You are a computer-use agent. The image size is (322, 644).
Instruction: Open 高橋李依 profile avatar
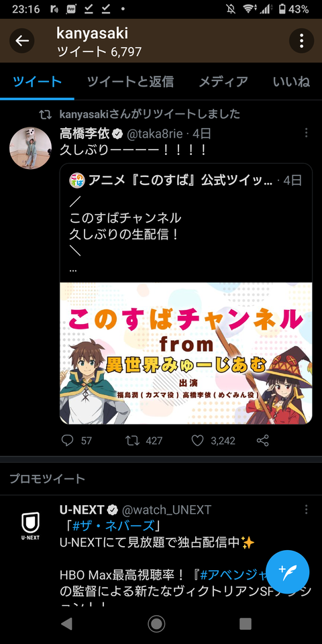pyautogui.click(x=30, y=148)
